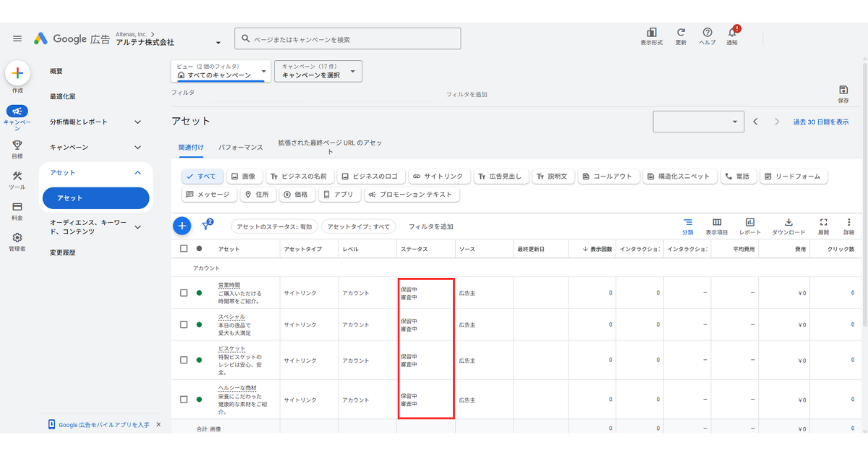This screenshot has width=868, height=456.
Task: Check the スペシャル row checkbox
Action: point(184,324)
